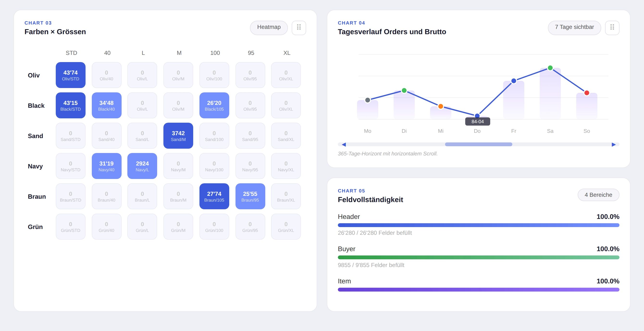Select the XL column header
644x331 pixels.
point(286,53)
